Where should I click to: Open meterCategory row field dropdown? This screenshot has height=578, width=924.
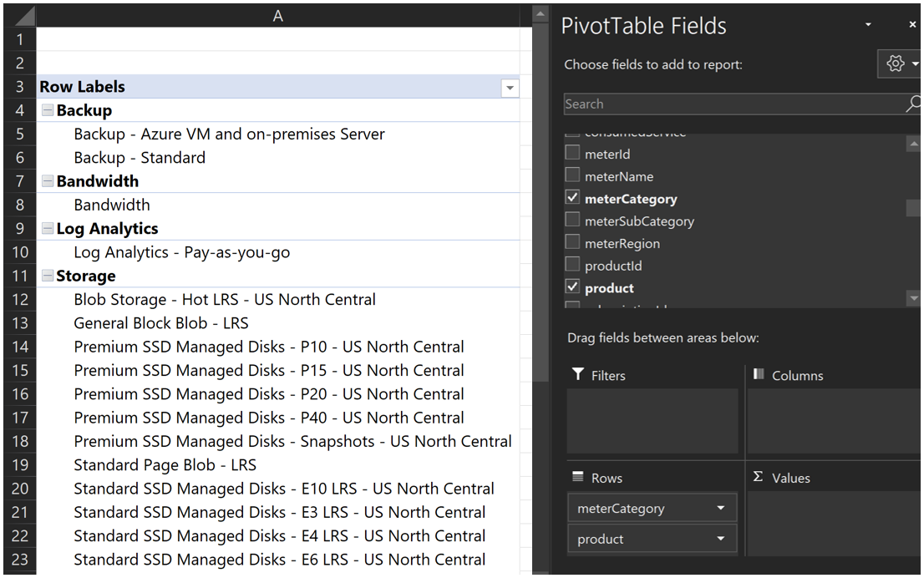point(721,508)
